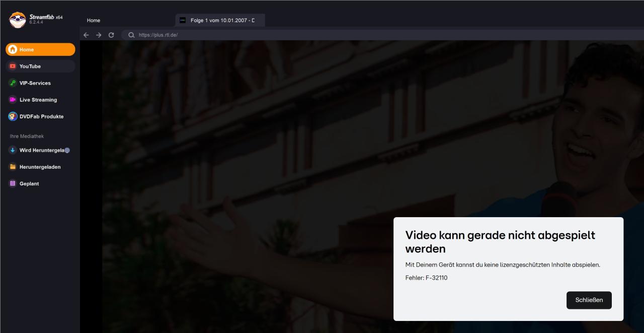This screenshot has width=644, height=333.
Task: Click the Fehler: F-32110 error code text
Action: 426,278
